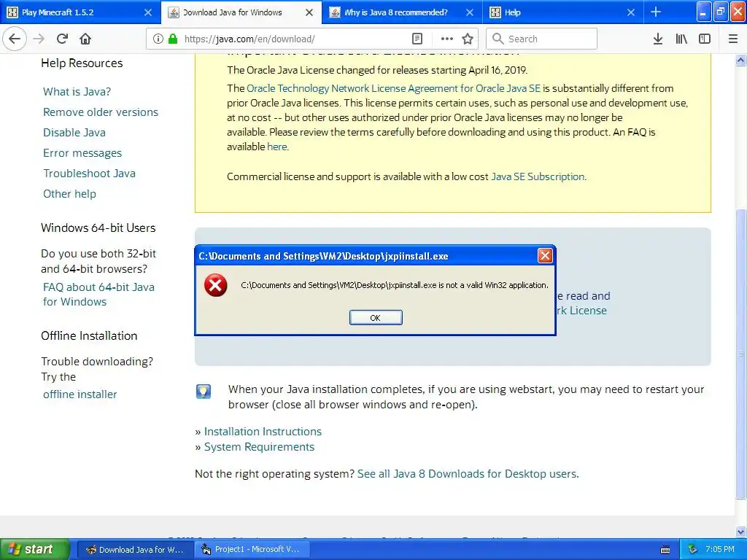Screen dimensions: 747x560
Task: Open Remove older versions link
Action: [101, 112]
